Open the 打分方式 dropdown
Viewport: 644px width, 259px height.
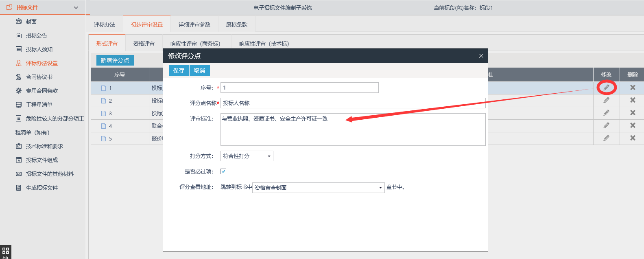tap(247, 156)
